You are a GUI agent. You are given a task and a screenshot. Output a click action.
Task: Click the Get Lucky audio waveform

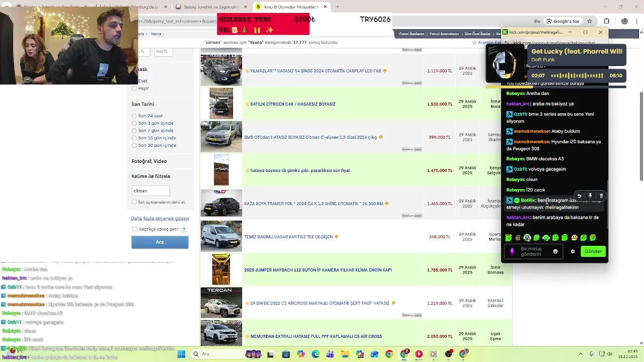click(x=577, y=75)
